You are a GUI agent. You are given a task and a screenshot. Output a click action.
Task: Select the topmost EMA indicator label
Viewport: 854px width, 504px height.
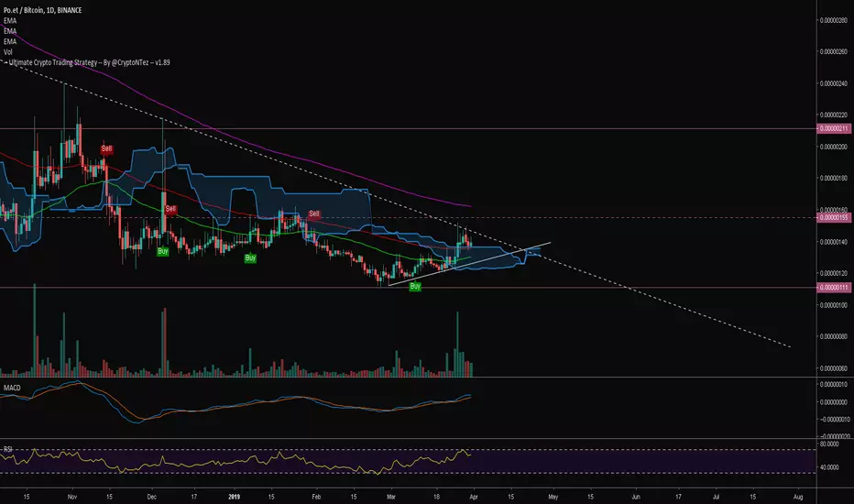[x=11, y=20]
